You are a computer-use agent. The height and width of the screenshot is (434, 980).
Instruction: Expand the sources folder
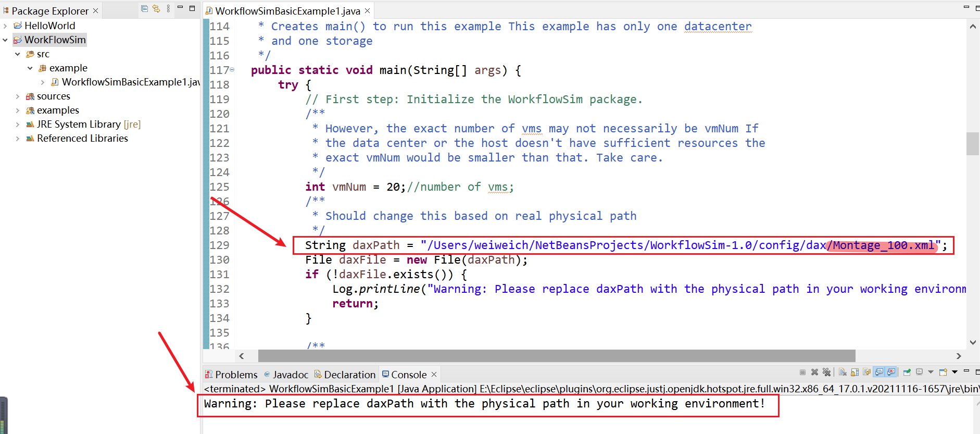tap(18, 96)
